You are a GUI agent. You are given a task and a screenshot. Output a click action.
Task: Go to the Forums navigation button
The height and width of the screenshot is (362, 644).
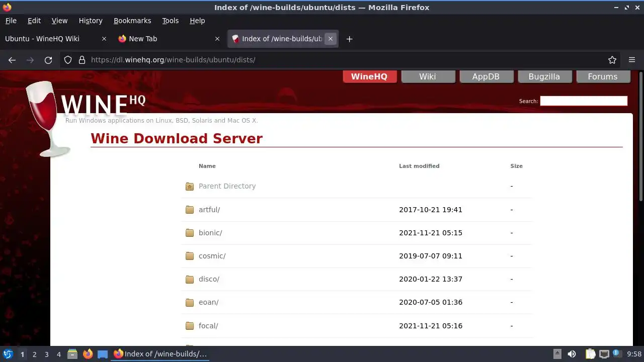tap(603, 76)
